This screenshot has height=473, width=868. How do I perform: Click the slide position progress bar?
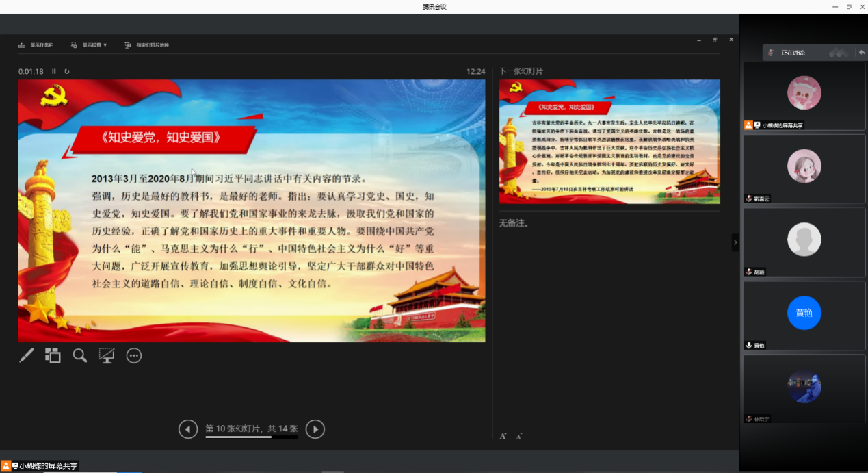(251, 437)
